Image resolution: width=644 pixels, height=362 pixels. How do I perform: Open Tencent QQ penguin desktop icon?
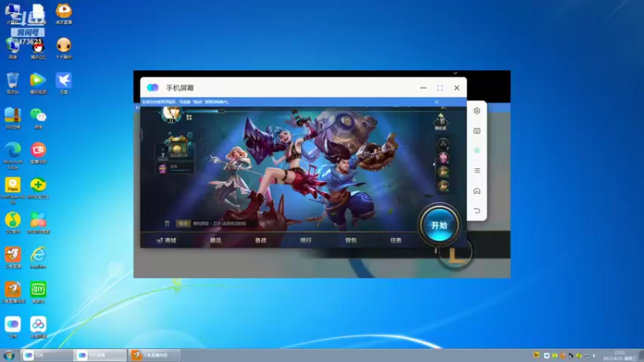coord(38,49)
